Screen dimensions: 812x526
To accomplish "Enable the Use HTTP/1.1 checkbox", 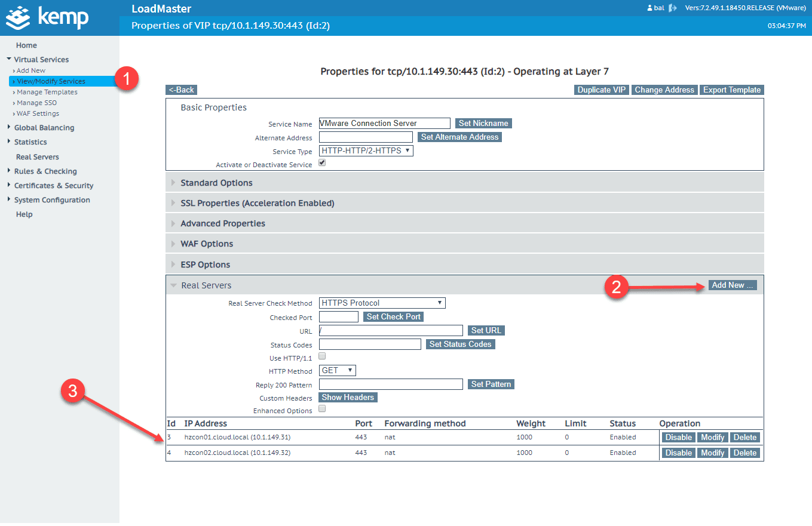I will pos(321,355).
